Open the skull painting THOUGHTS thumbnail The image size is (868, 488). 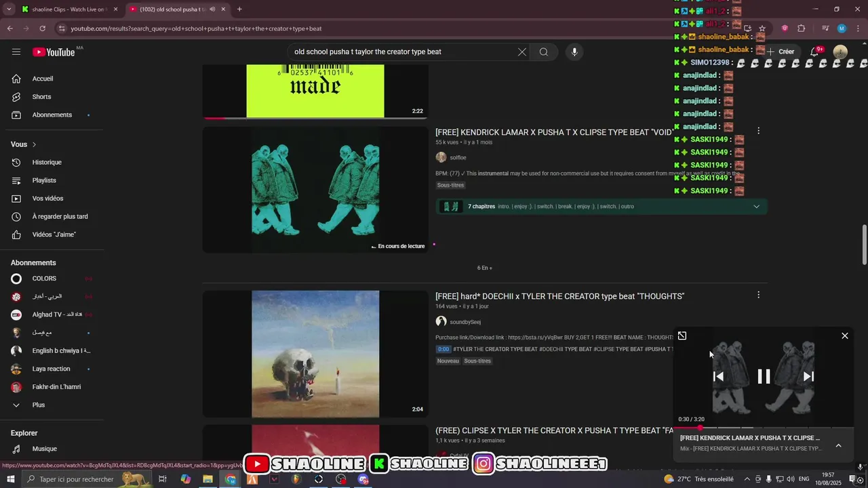[x=315, y=354]
